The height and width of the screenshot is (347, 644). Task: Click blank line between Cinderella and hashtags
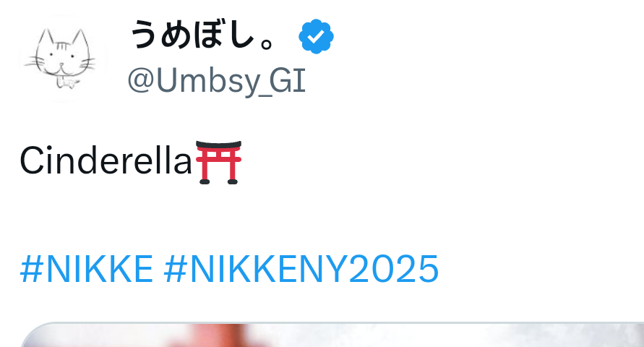click(230, 215)
